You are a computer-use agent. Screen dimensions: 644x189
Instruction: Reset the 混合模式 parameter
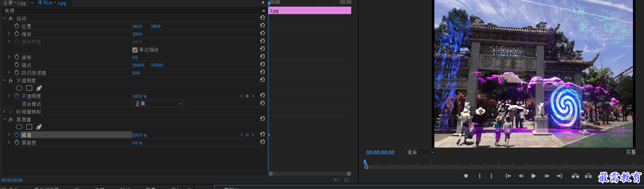pos(262,103)
